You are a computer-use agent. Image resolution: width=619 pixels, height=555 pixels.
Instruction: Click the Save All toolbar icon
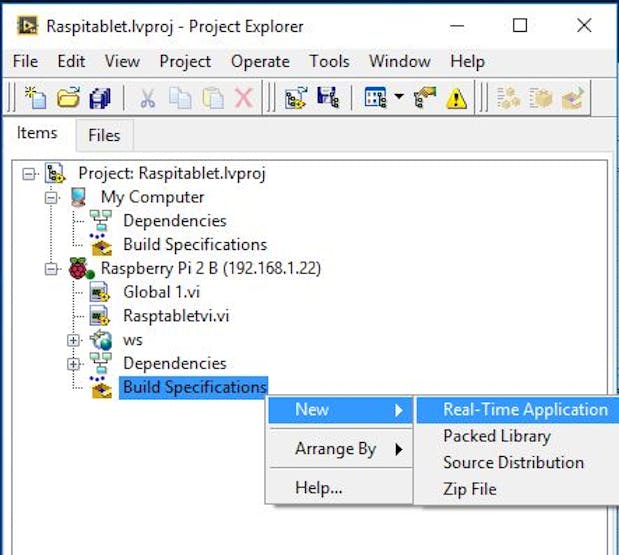(x=100, y=98)
